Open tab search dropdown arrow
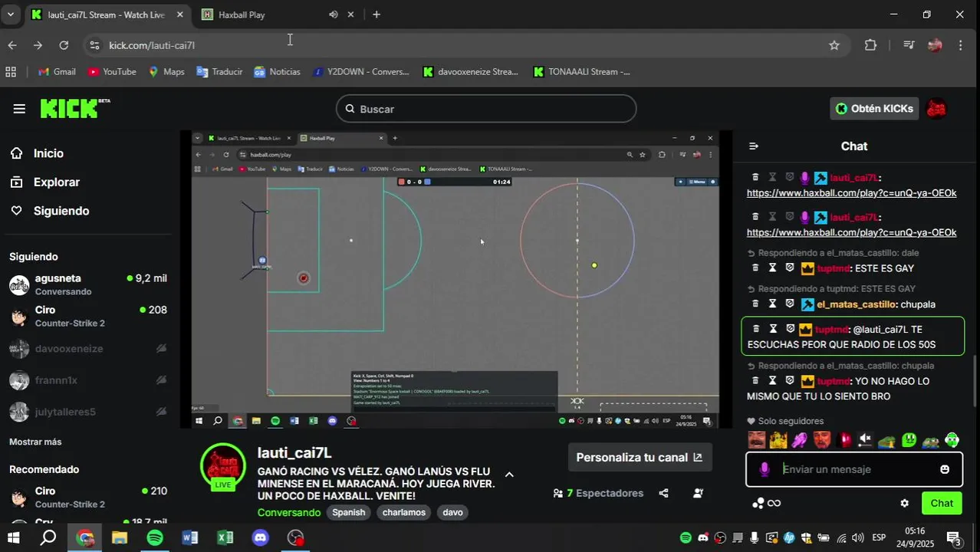The image size is (980, 552). click(x=10, y=15)
